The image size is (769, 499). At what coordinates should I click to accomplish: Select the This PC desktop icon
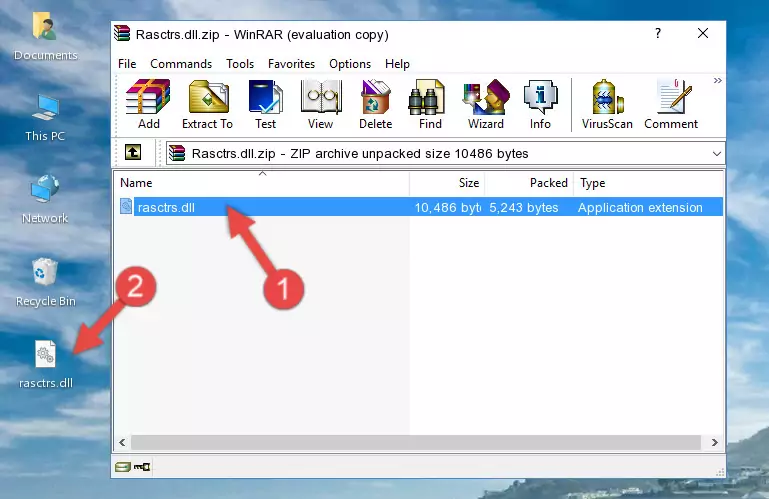(x=45, y=118)
